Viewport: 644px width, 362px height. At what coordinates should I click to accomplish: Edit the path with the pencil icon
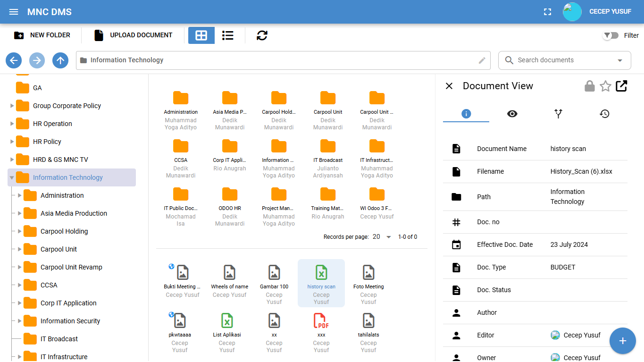point(482,60)
